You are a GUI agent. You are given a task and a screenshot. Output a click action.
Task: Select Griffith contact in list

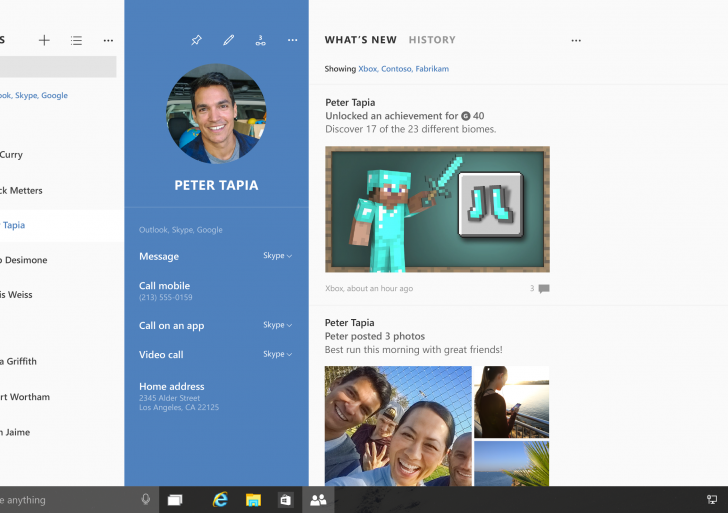click(x=18, y=361)
